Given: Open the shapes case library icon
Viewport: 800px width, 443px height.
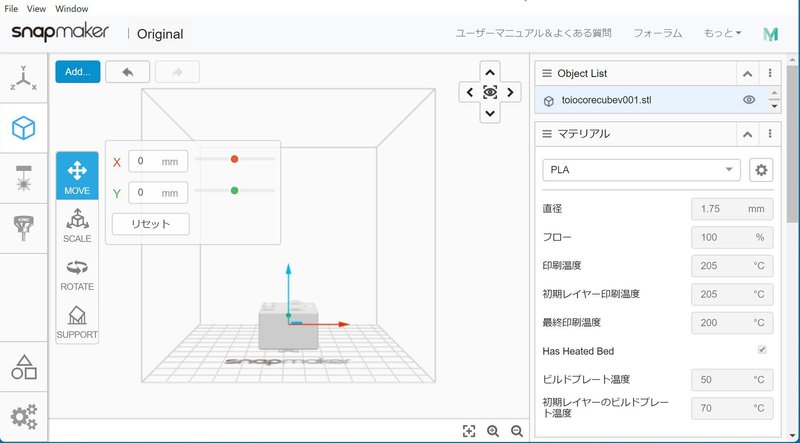Looking at the screenshot, I should point(23,367).
